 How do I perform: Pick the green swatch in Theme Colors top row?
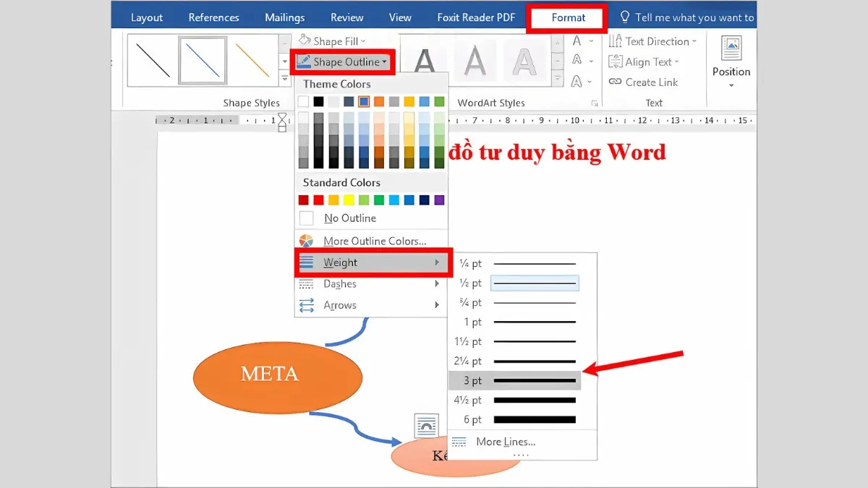coord(439,101)
